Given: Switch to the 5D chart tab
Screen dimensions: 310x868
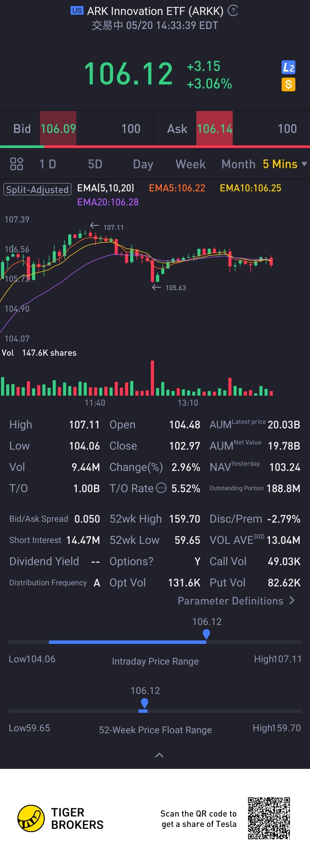Looking at the screenshot, I should coord(95,164).
